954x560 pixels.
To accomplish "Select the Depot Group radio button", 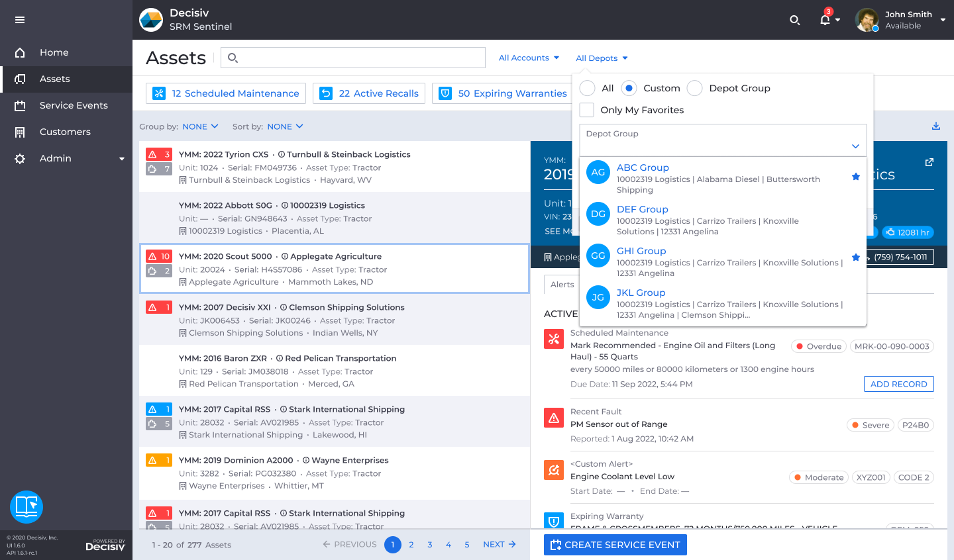I will 695,88.
